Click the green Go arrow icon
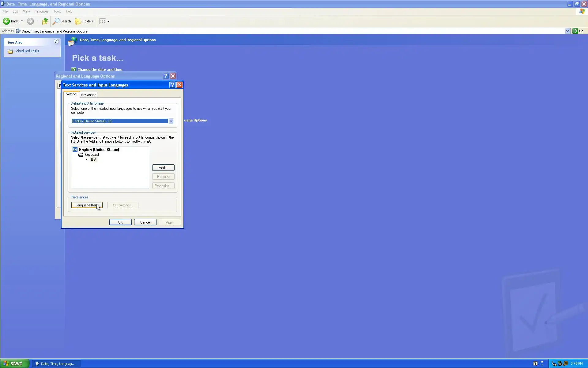 pos(575,31)
